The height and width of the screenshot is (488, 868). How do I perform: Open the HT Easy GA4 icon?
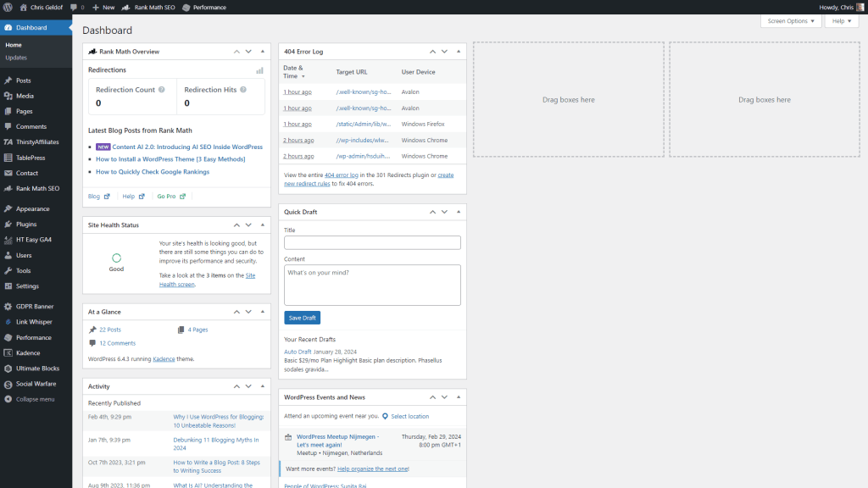pos(8,240)
